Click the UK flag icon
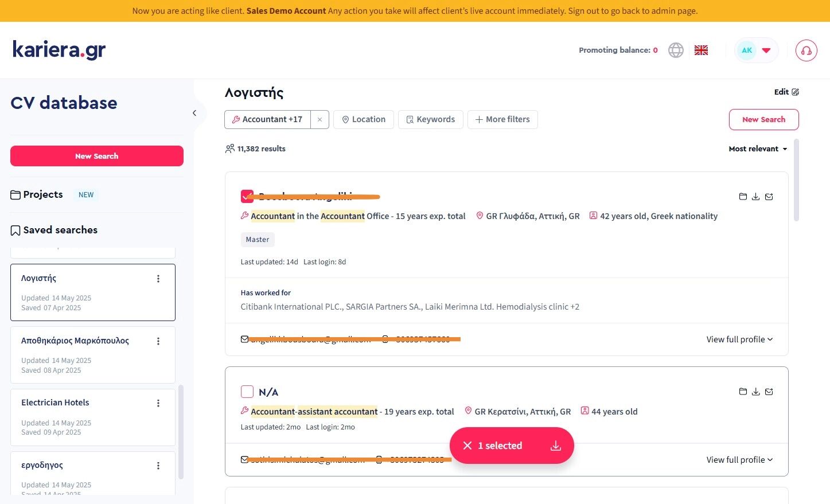The width and height of the screenshot is (830, 504). 701,50
